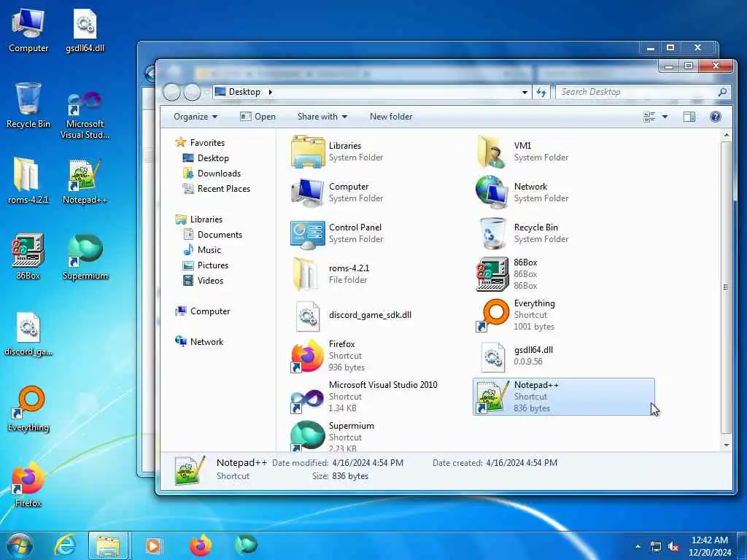747x560 pixels.
Task: Click the Explorer Forward navigation button
Action: point(192,92)
